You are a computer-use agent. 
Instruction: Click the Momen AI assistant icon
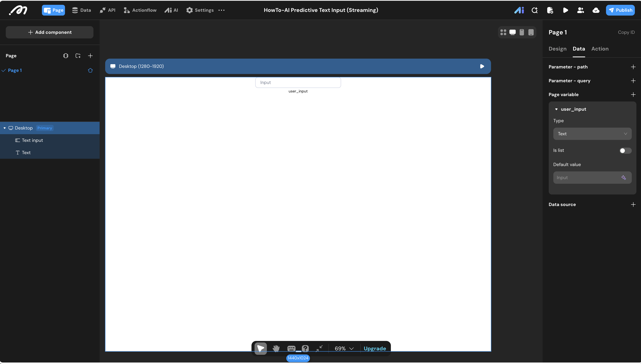click(x=519, y=10)
